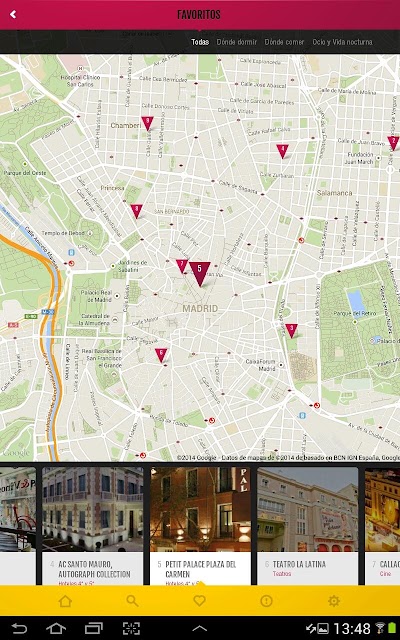Select the heart favorites icon
The image size is (400, 640).
(199, 601)
